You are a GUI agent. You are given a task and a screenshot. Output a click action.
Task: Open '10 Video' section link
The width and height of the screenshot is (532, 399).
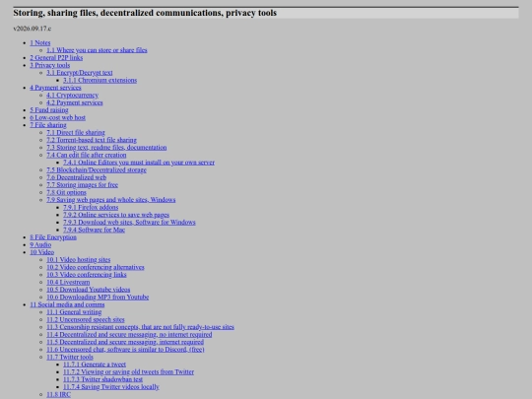point(42,252)
